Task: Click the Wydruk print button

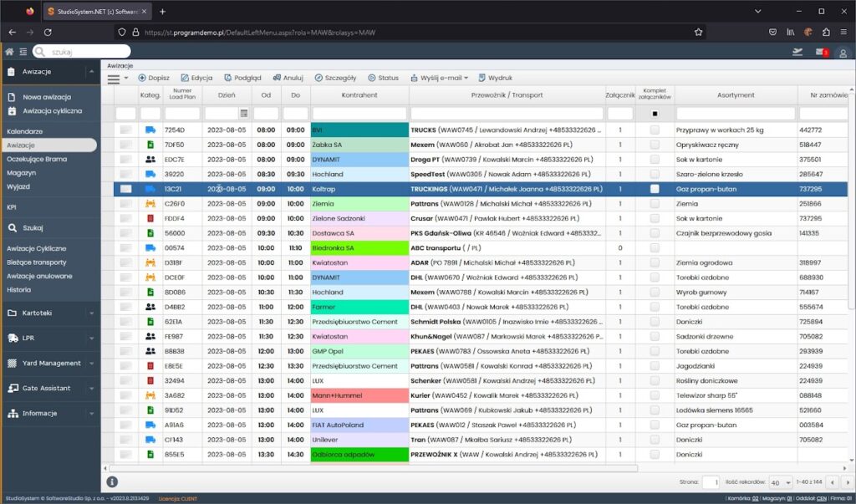Action: (x=494, y=78)
